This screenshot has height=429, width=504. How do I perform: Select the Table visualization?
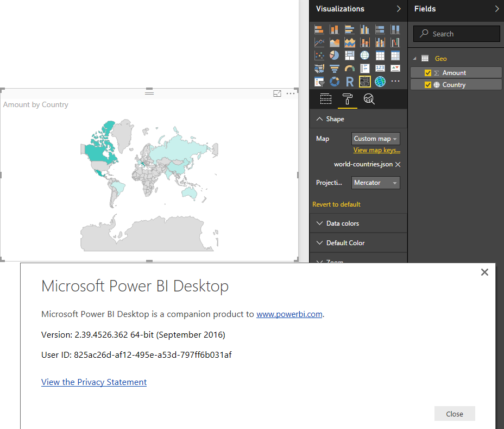tap(380, 55)
